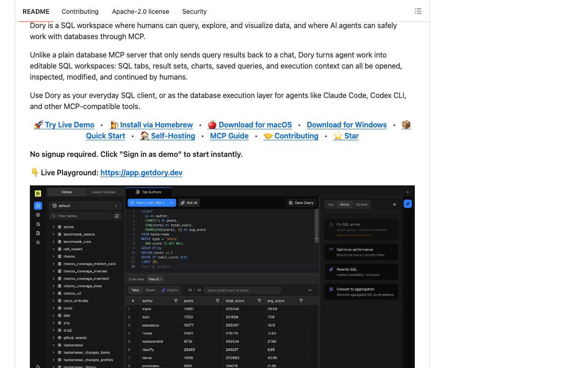The width and height of the screenshot is (588, 368).
Task: Open the MCP Guide link
Action: [x=229, y=136]
